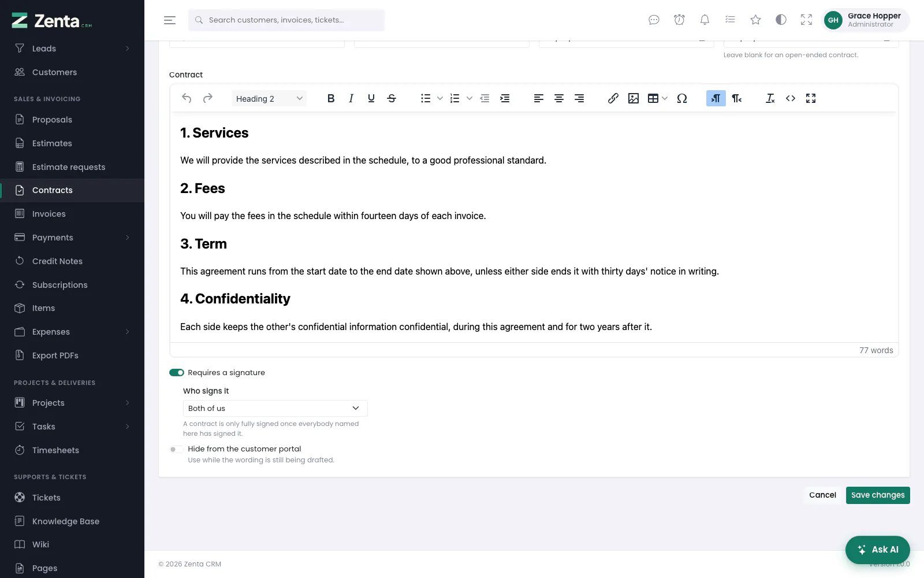Open the Heading 2 block format dropdown
The height and width of the screenshot is (578, 924).
[x=269, y=98]
